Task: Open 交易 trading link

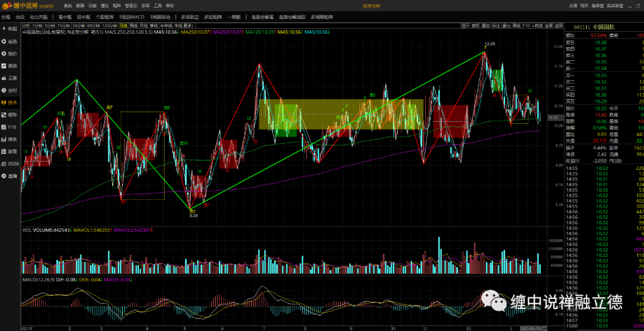Action: tap(574, 6)
